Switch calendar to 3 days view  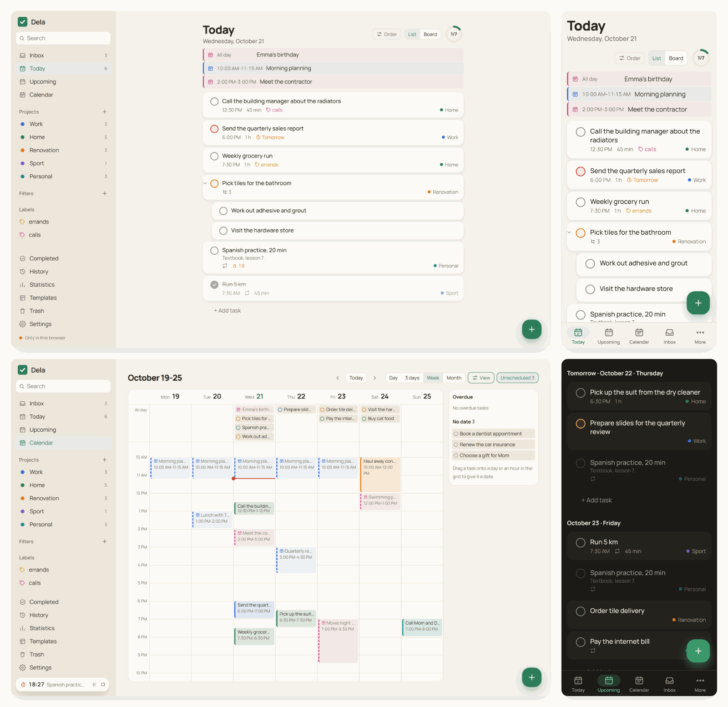412,378
